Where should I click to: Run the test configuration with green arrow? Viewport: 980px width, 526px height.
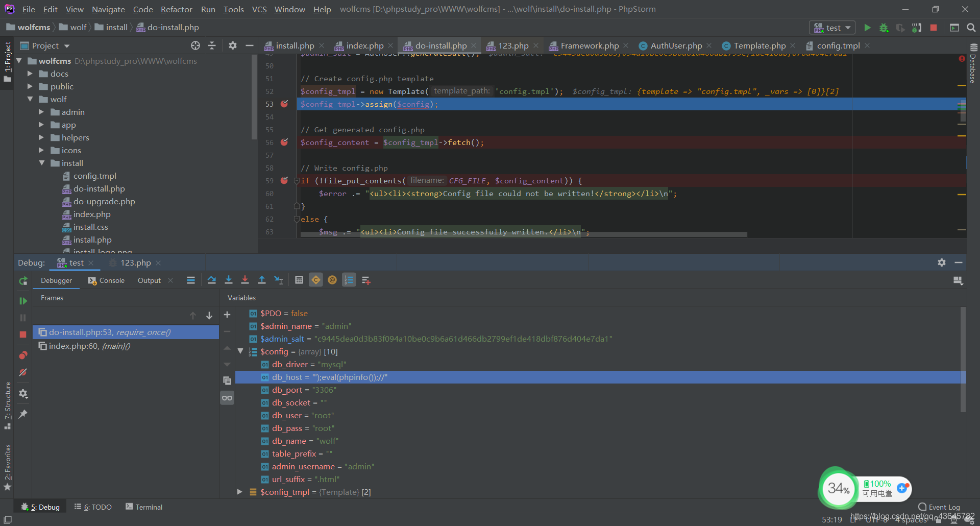pos(867,28)
